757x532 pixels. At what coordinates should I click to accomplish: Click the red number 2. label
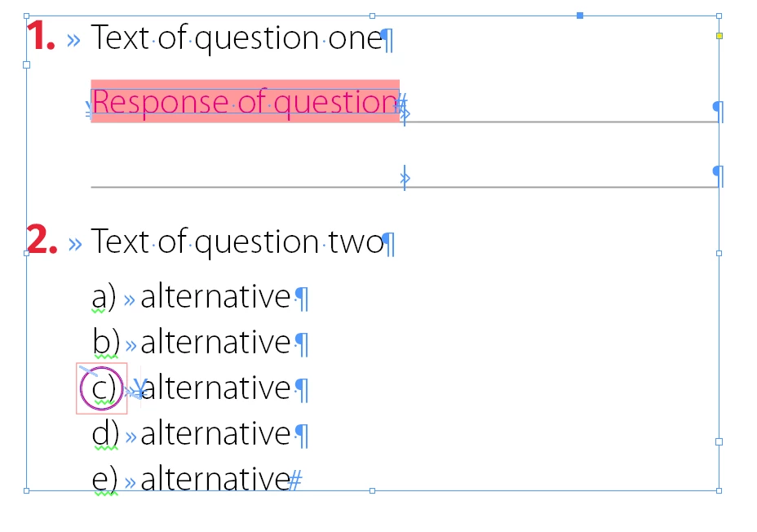[42, 239]
